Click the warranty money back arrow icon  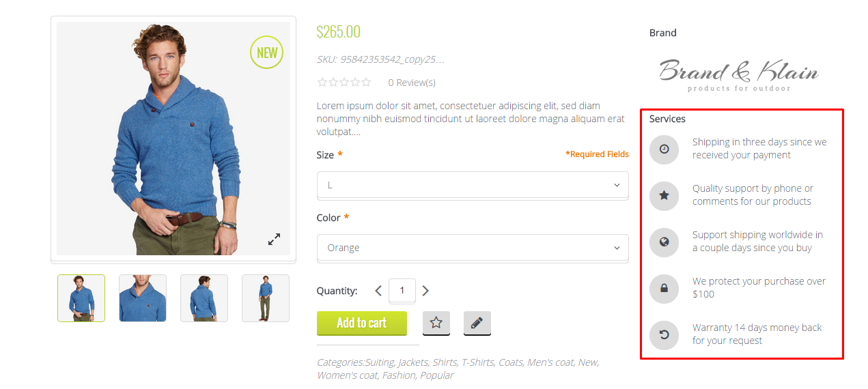coord(664,335)
